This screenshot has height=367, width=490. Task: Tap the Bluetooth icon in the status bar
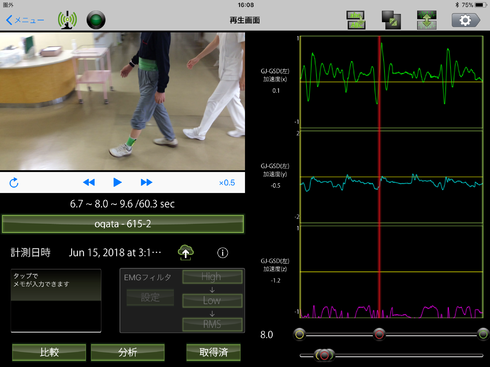pyautogui.click(x=457, y=5)
